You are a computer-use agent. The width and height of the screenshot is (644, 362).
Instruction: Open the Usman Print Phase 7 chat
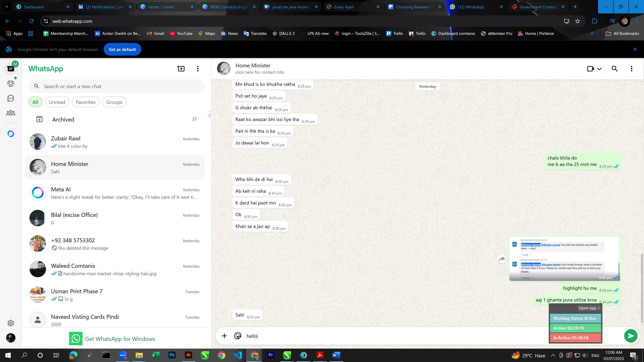pos(115,295)
